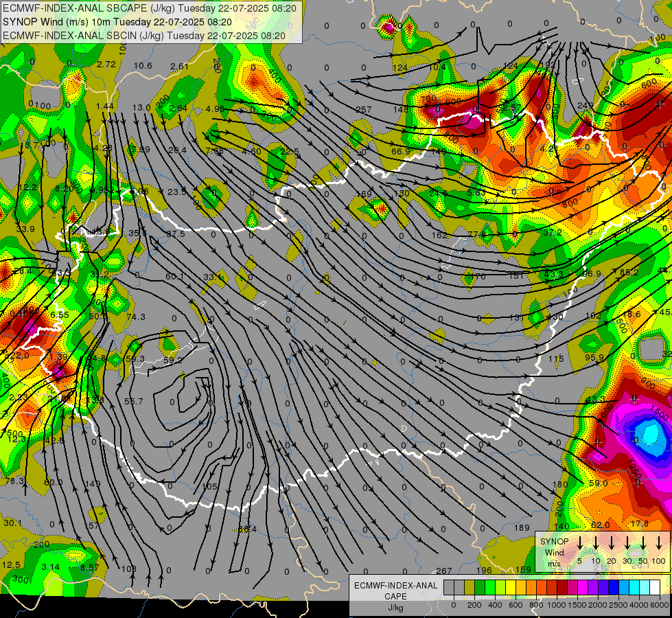Click the map value '4.98'
The image size is (672, 618).
point(215,109)
